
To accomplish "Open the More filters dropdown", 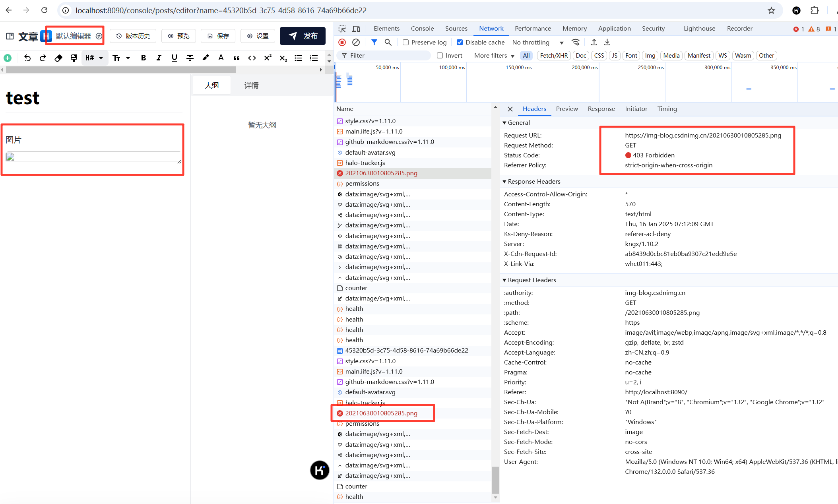I will coord(494,56).
